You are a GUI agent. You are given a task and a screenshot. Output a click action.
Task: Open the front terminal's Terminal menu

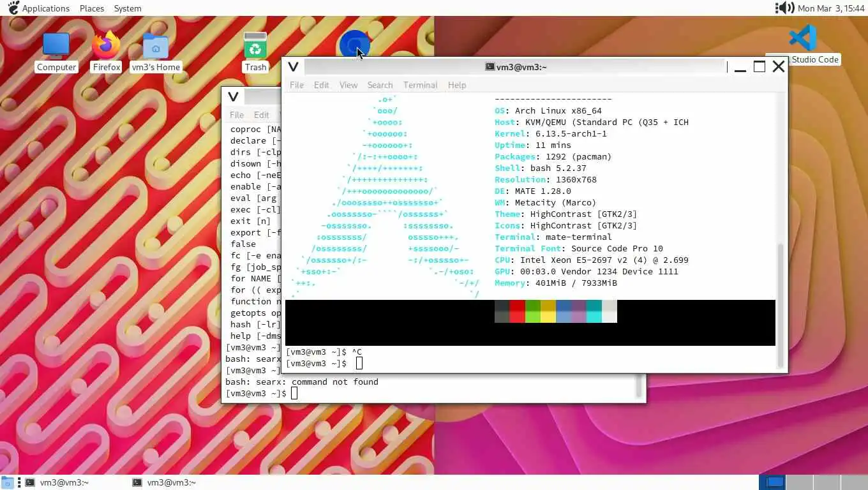coord(420,85)
